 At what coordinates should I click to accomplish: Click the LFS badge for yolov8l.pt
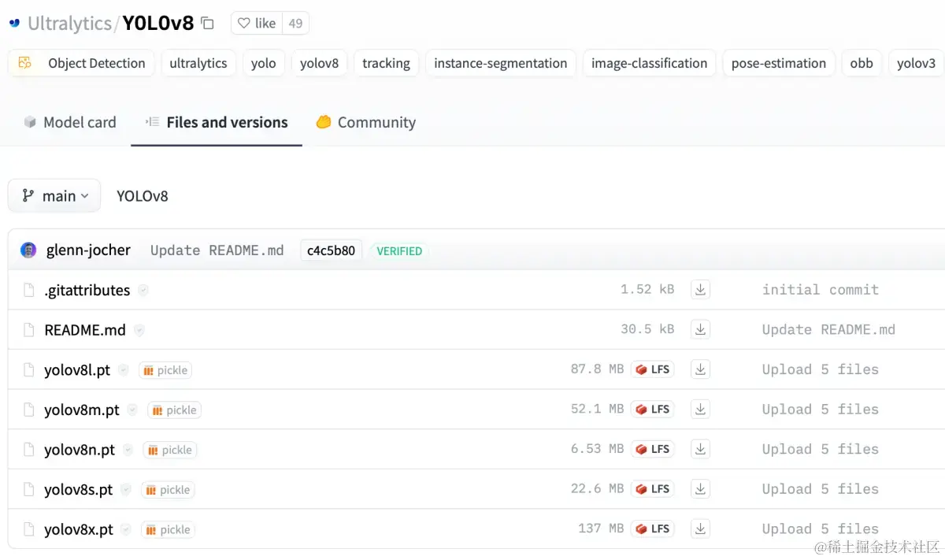click(x=652, y=369)
